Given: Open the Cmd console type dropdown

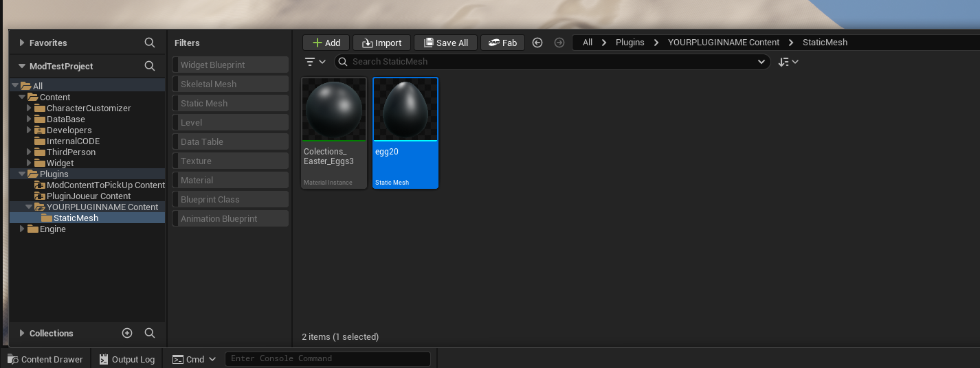Looking at the screenshot, I should 194,359.
